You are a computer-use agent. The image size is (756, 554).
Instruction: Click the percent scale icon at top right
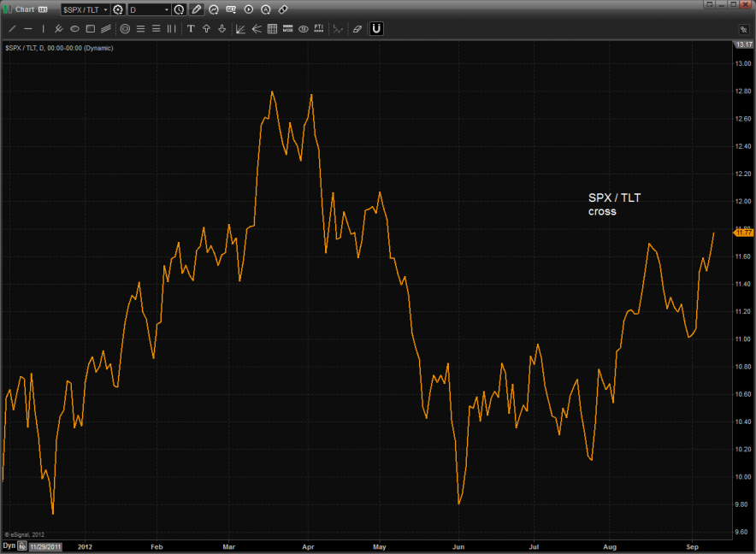coord(743,30)
